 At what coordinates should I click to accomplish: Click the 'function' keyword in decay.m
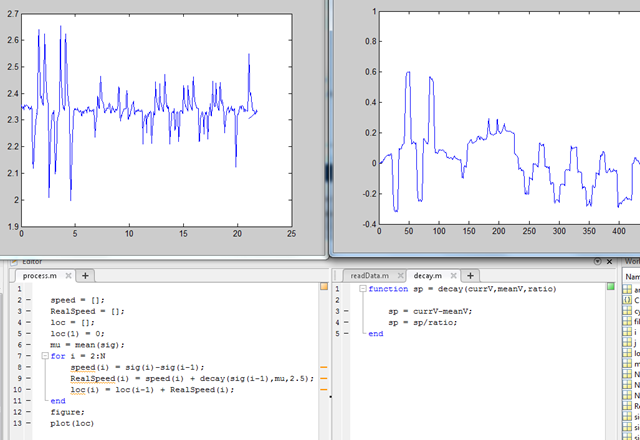click(x=388, y=289)
